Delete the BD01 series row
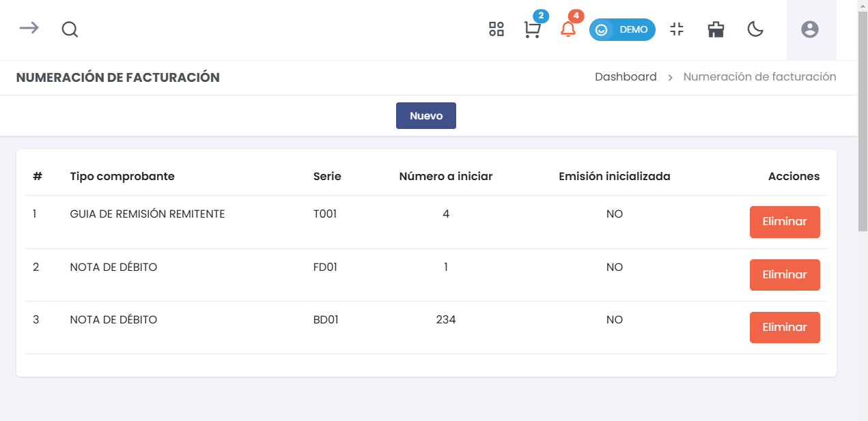Viewport: 868px width, 421px height. (785, 328)
